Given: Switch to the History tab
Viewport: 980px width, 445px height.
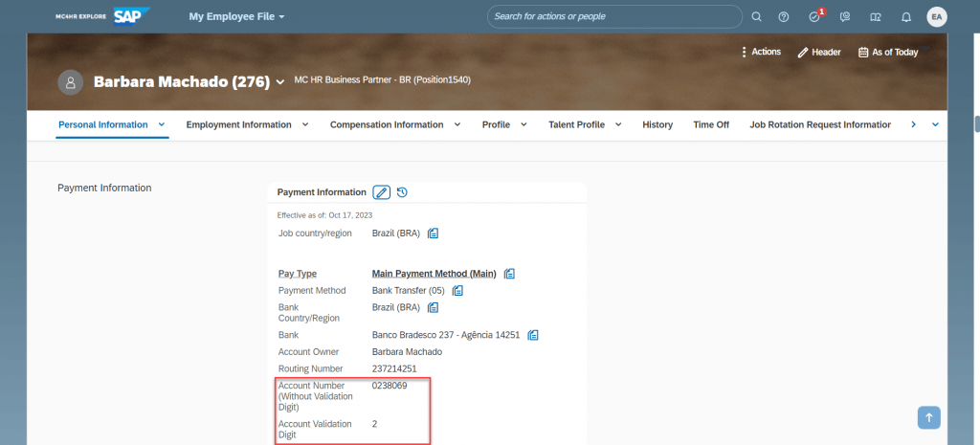Looking at the screenshot, I should 657,124.
